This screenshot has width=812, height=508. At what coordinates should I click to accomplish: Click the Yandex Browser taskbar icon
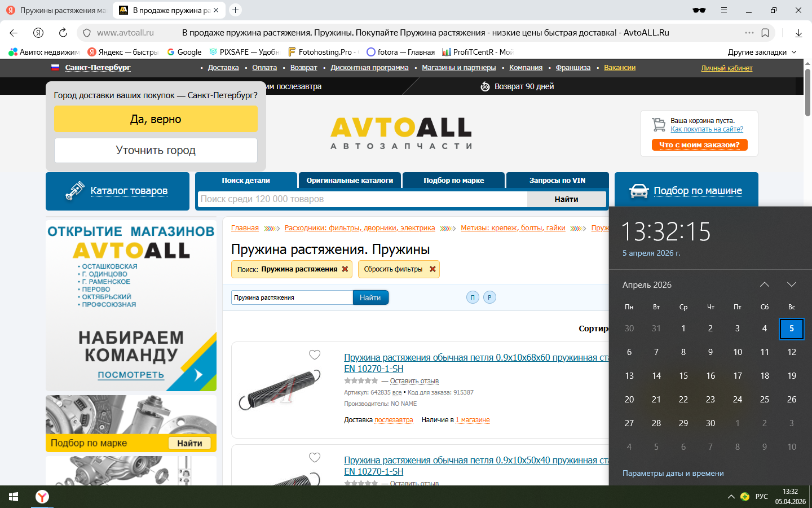(x=42, y=497)
